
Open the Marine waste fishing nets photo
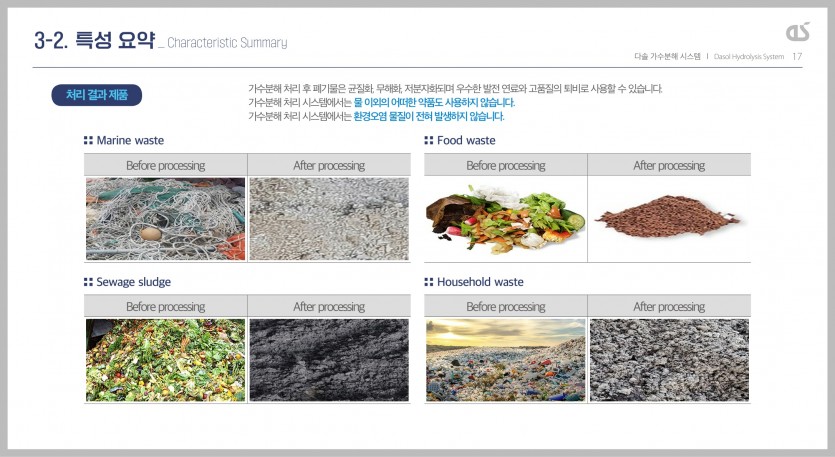tap(165, 219)
